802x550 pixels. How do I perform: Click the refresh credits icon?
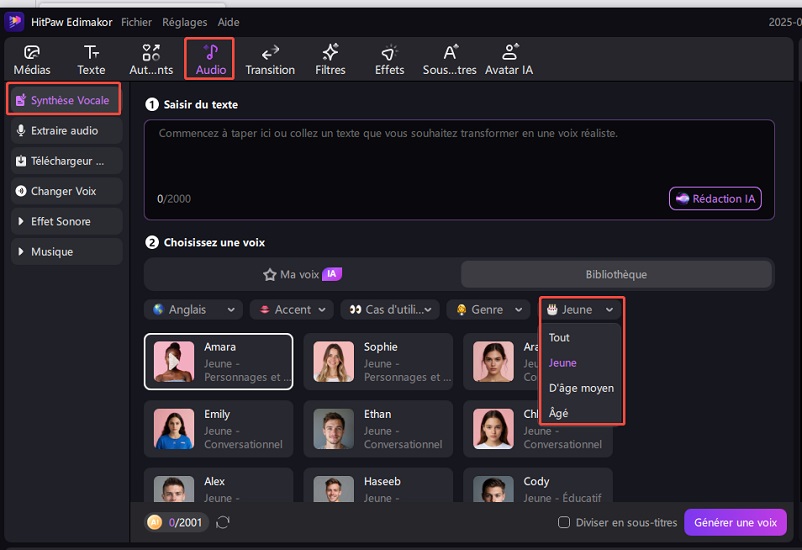(223, 522)
